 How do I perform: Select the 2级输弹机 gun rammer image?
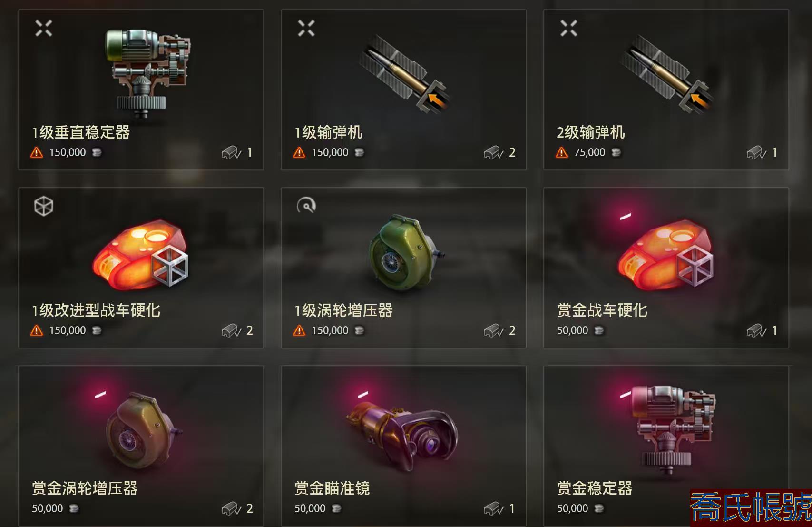(666, 74)
